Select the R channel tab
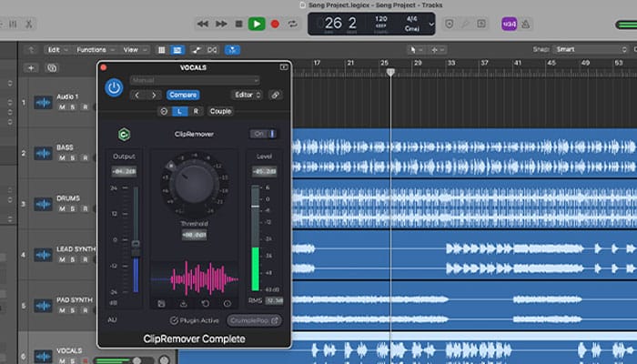Viewport: 637px width, 364px height. tap(196, 111)
